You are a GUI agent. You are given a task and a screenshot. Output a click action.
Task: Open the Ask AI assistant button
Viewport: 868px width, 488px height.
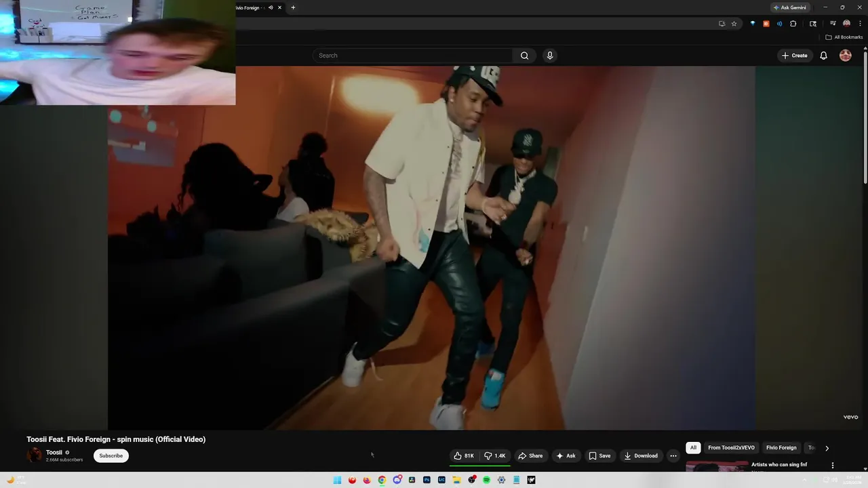[x=566, y=456]
